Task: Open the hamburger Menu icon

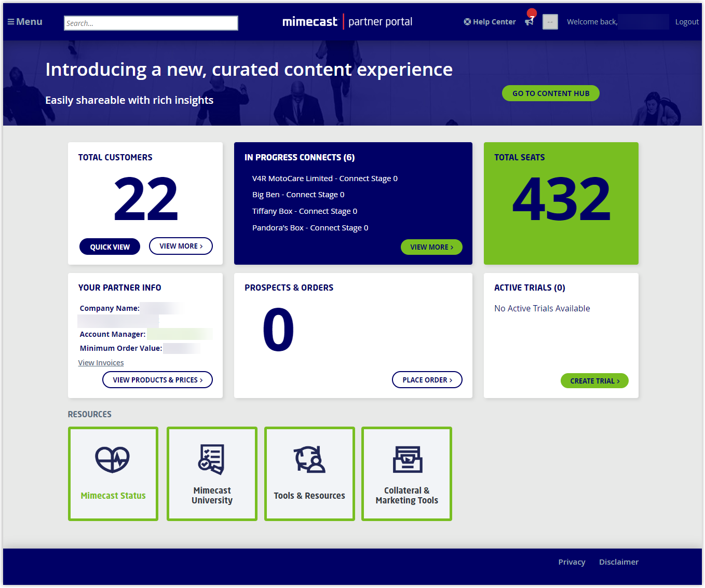Action: (11, 22)
